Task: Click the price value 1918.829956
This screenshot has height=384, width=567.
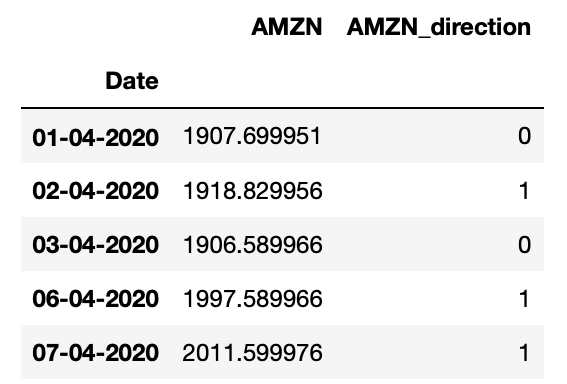Action: tap(253, 191)
